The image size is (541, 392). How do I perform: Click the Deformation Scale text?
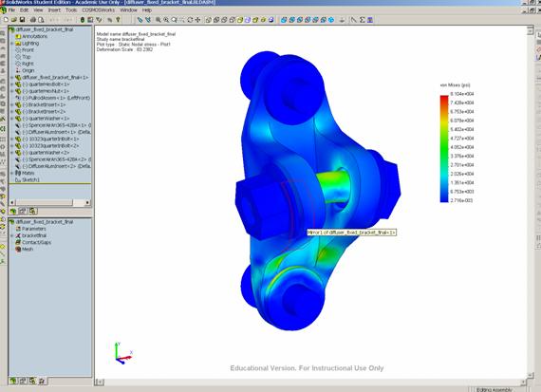pos(124,49)
